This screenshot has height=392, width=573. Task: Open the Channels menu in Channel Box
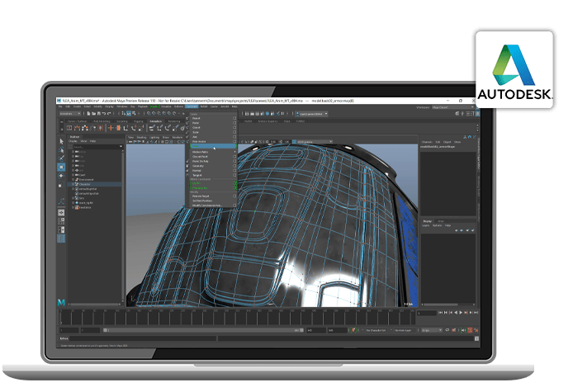point(427,140)
